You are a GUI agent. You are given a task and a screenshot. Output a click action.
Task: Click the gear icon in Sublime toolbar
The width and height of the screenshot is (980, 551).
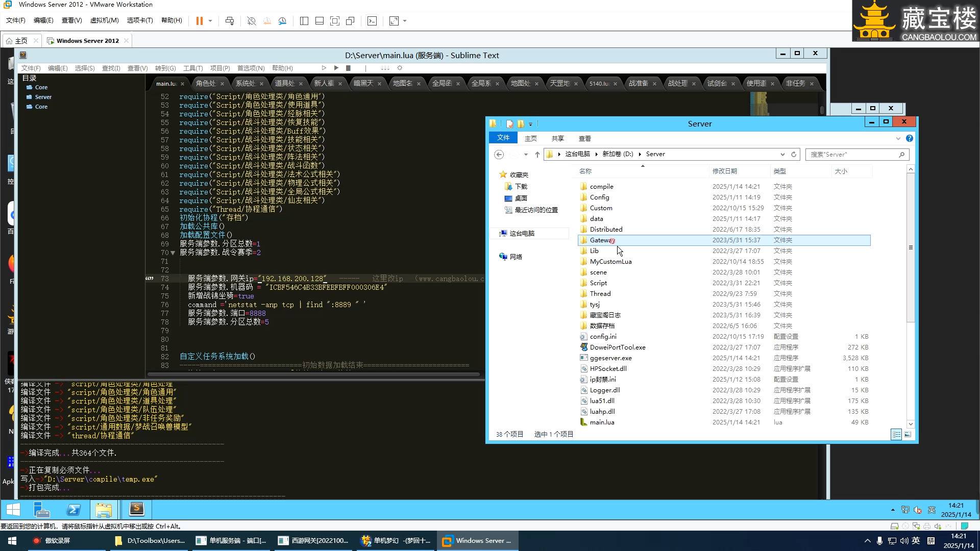(400, 68)
